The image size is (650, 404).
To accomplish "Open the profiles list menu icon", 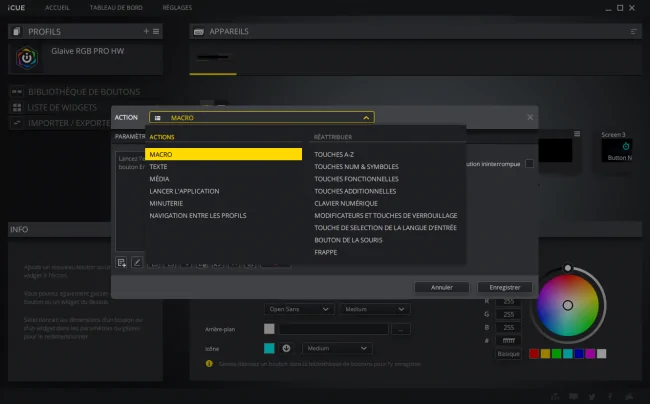I will coord(156,31).
